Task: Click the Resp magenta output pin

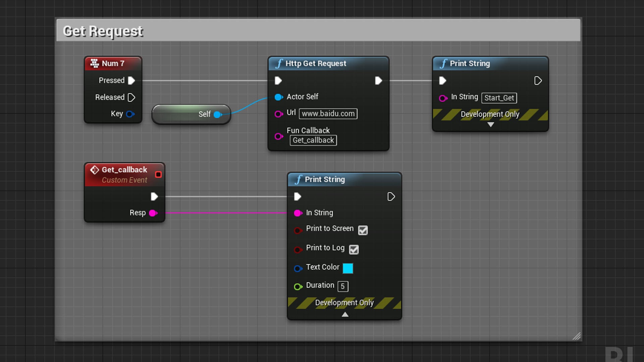Action: [153, 213]
